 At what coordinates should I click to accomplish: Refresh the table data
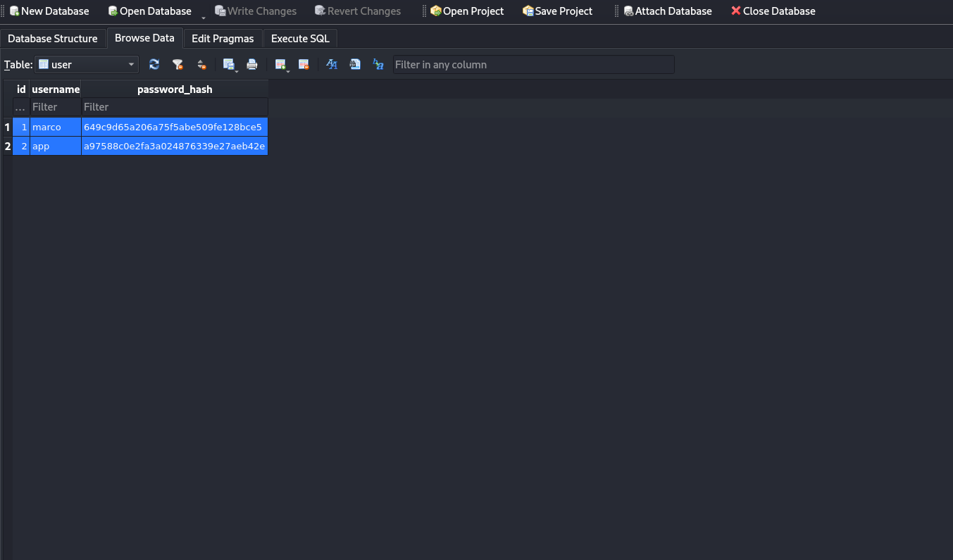click(154, 65)
